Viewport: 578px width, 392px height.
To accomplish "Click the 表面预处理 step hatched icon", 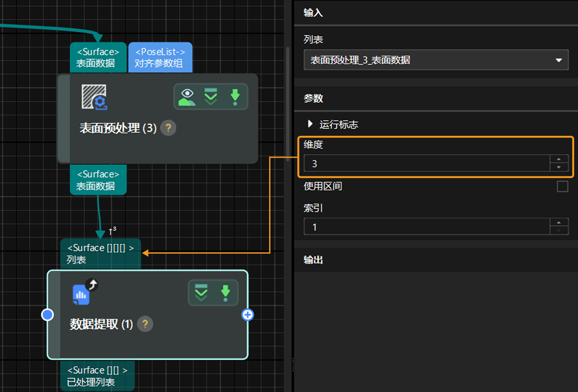I will point(94,97).
